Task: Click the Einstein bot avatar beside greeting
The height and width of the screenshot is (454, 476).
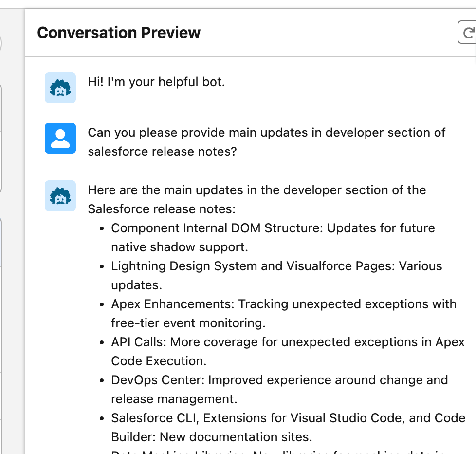Action: pos(60,88)
